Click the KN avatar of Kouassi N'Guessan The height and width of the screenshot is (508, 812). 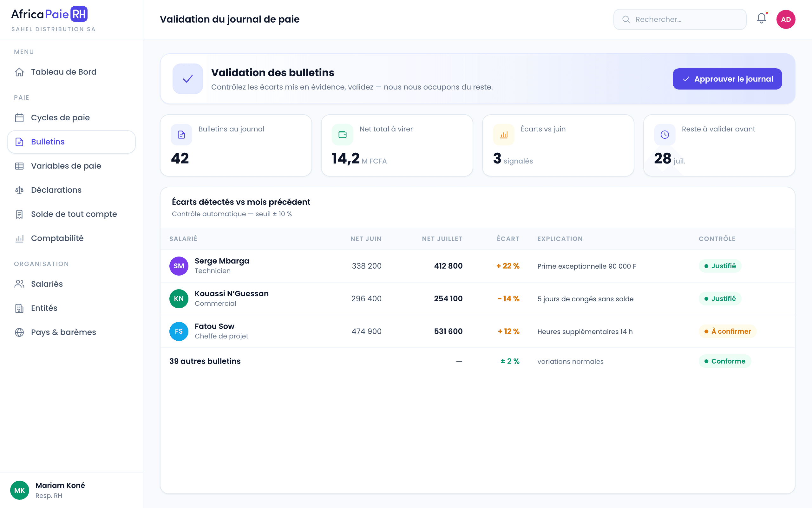179,299
